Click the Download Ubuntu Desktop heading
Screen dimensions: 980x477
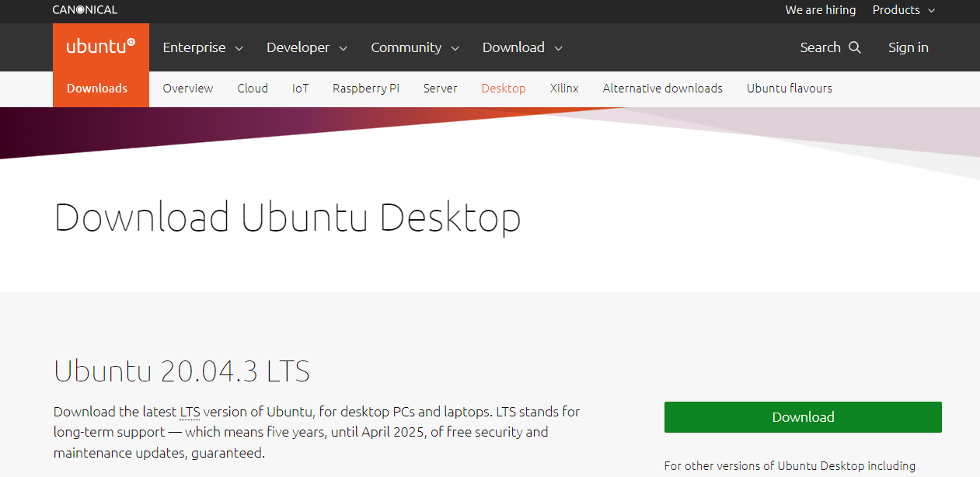click(x=288, y=218)
